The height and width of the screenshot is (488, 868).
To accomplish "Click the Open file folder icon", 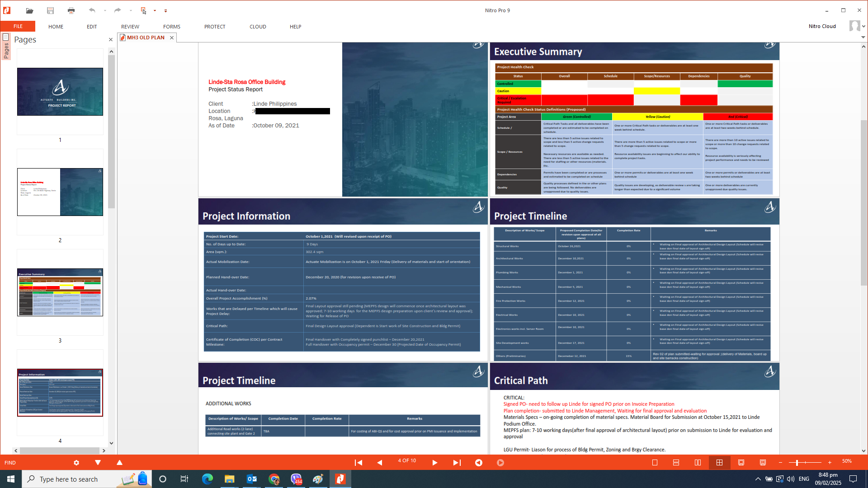I will pos(29,10).
